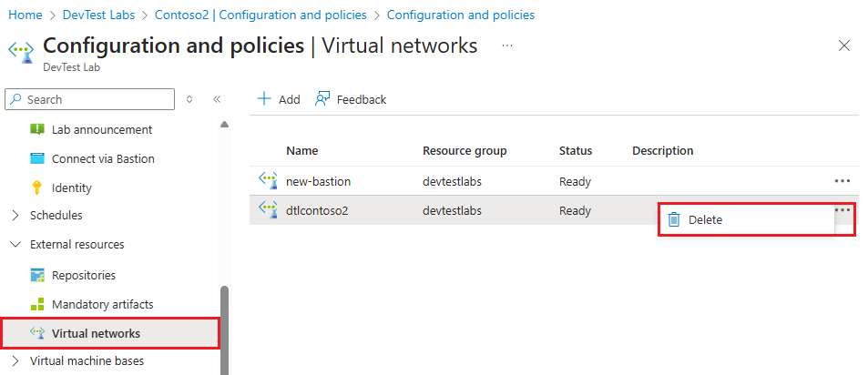Open Virtual networks in the sidebar

click(x=96, y=333)
